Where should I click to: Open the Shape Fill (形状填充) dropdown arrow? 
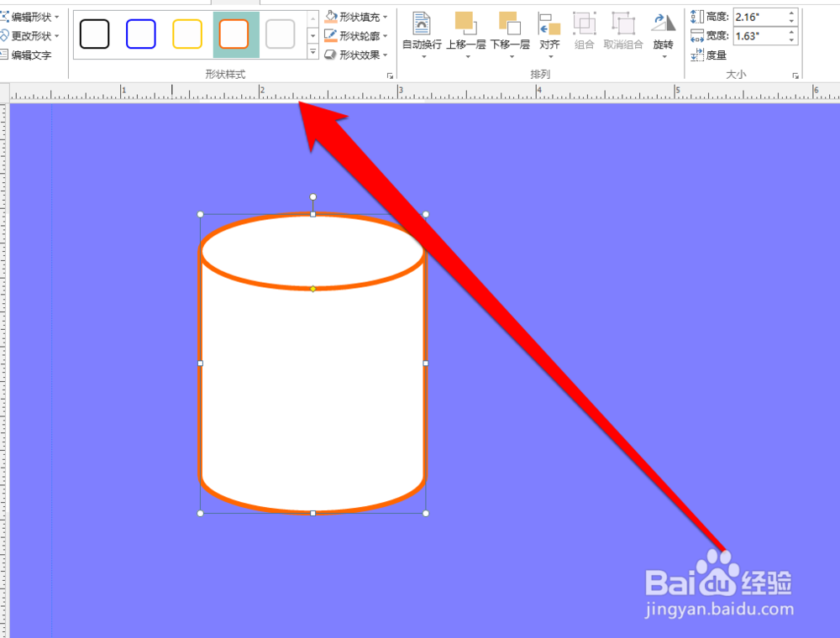tap(386, 17)
